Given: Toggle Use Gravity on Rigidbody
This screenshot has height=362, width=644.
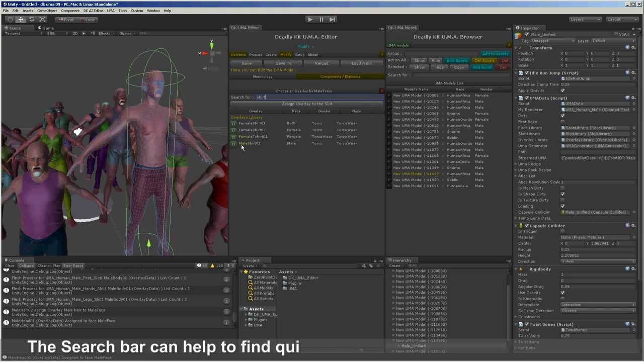Looking at the screenshot, I should 562,293.
